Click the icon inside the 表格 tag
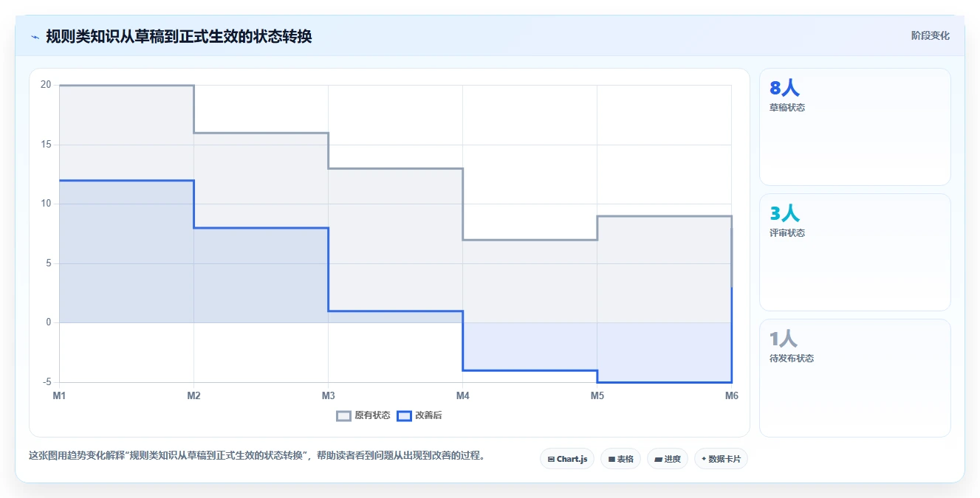Screen dimensions: 980x498 [x=611, y=459]
